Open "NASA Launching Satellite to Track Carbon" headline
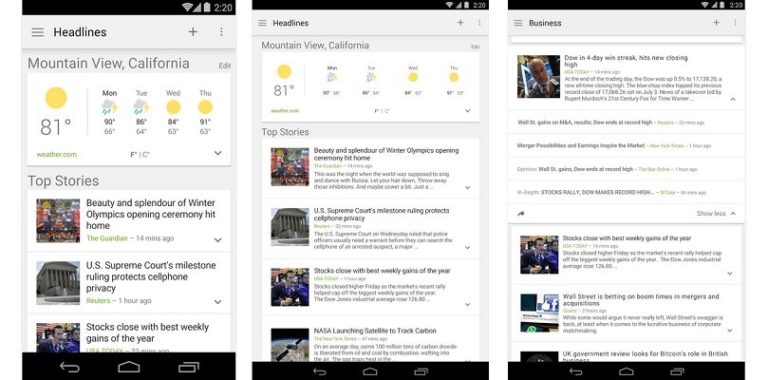 point(375,331)
